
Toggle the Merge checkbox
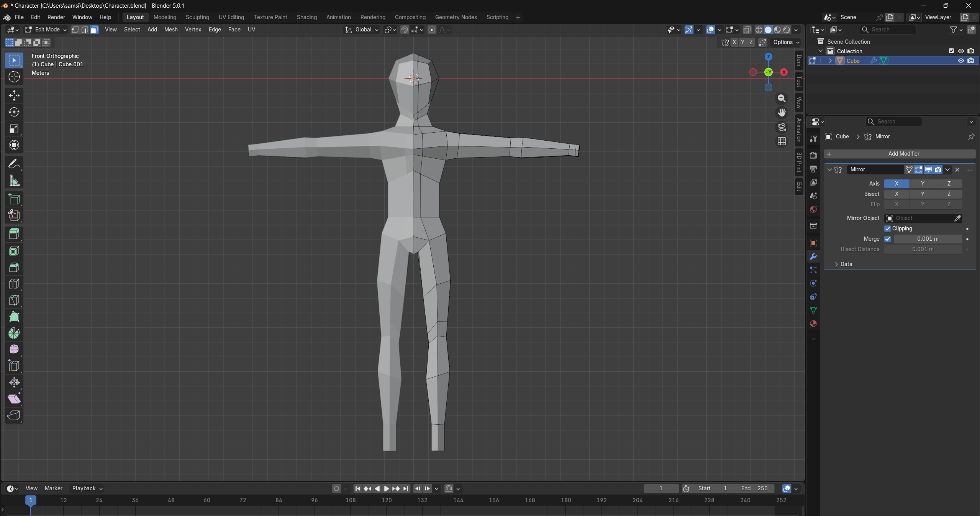[x=887, y=239]
